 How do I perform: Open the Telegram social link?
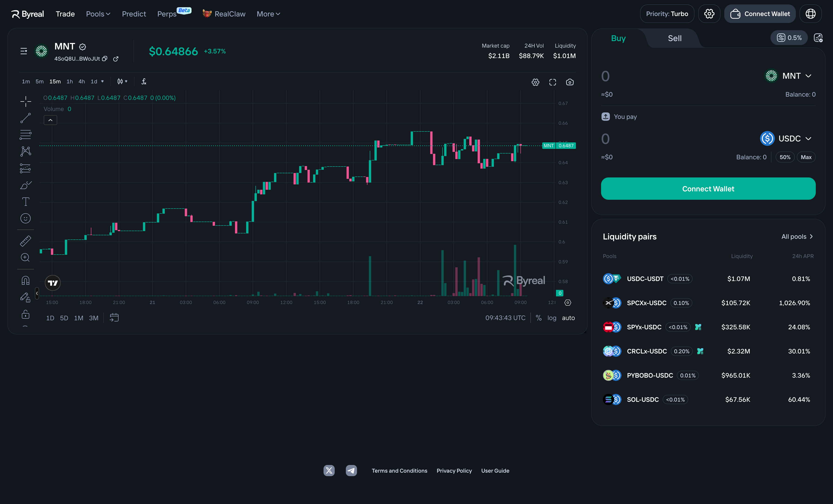[x=351, y=470]
